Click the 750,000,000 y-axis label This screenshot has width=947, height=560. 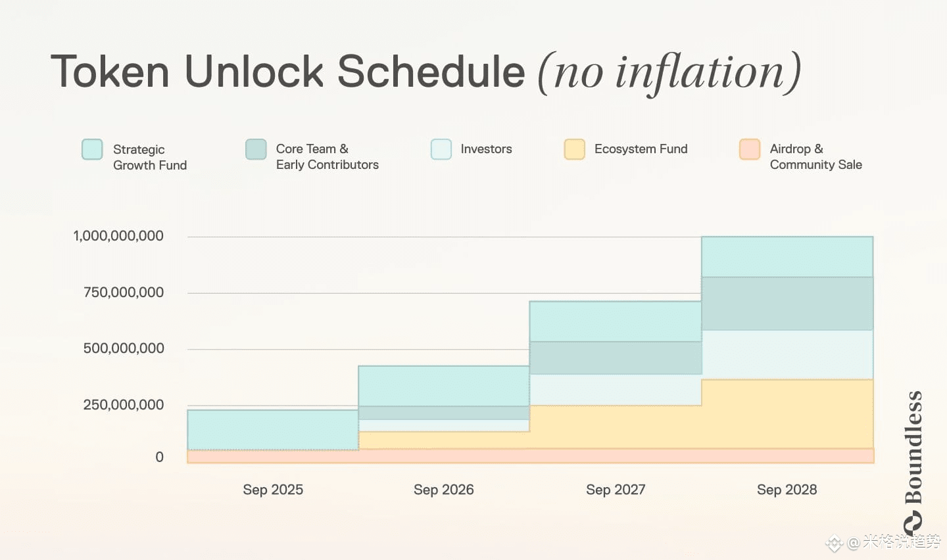coord(124,292)
